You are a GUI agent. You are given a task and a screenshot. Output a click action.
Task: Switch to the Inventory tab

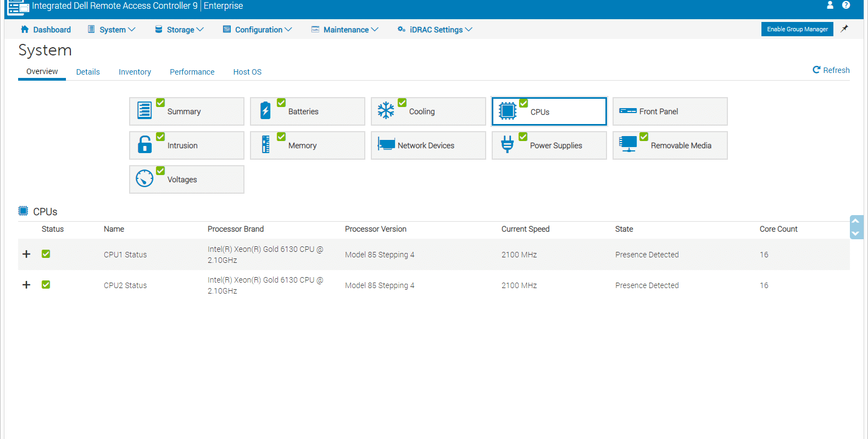click(135, 72)
